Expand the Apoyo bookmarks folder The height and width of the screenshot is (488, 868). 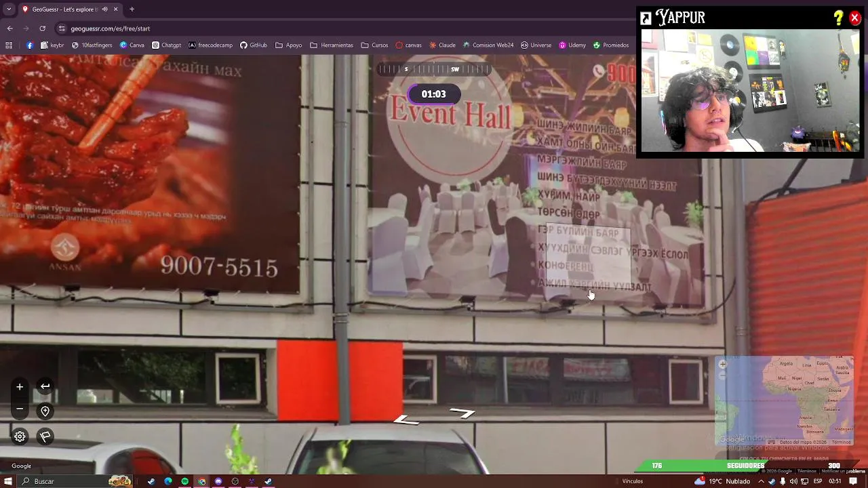coord(289,45)
